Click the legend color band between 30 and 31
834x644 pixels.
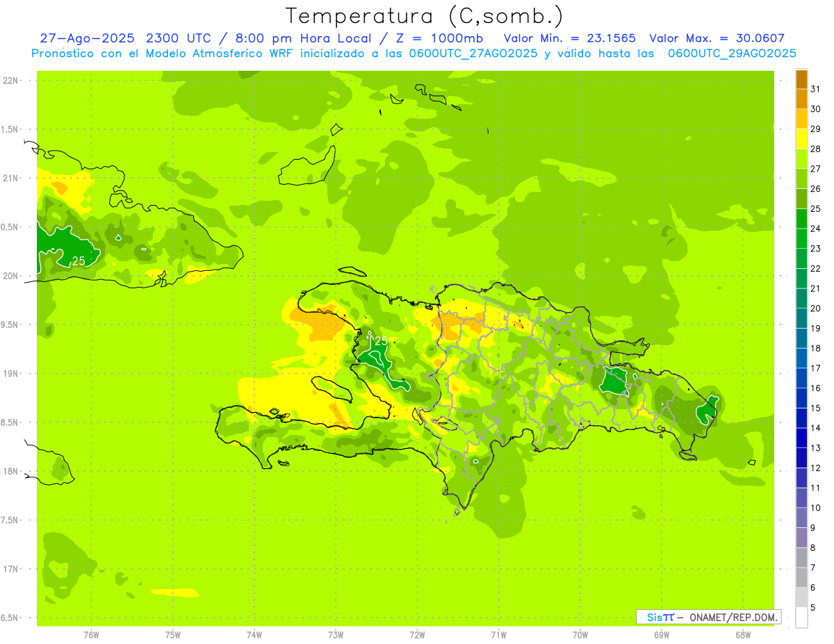pos(801,99)
